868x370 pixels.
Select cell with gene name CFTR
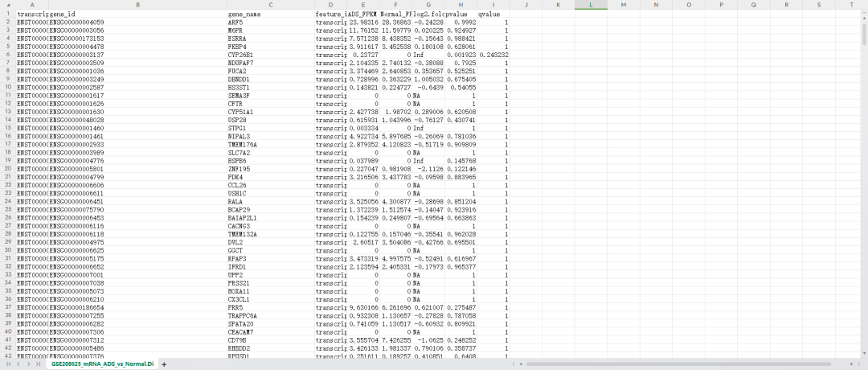pyautogui.click(x=270, y=104)
